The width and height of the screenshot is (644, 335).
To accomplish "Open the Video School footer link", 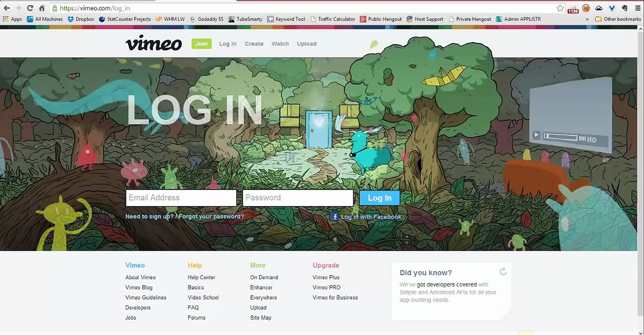I will (x=203, y=298).
